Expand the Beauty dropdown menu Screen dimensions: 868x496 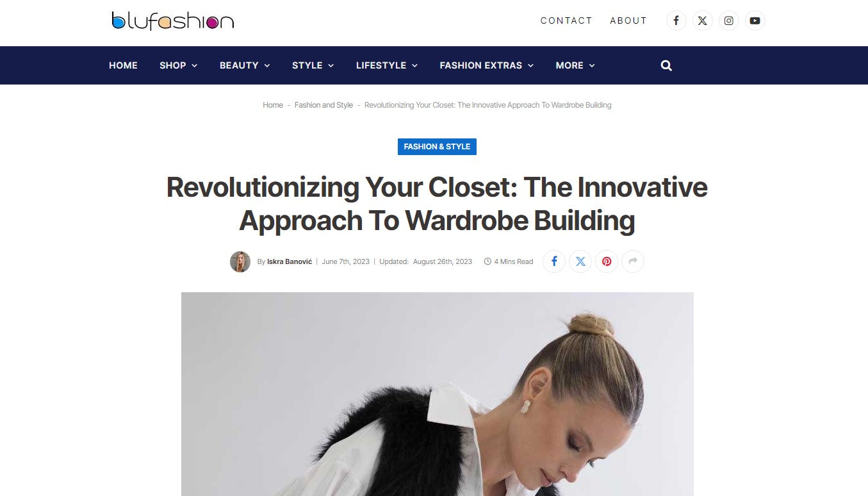click(x=245, y=65)
